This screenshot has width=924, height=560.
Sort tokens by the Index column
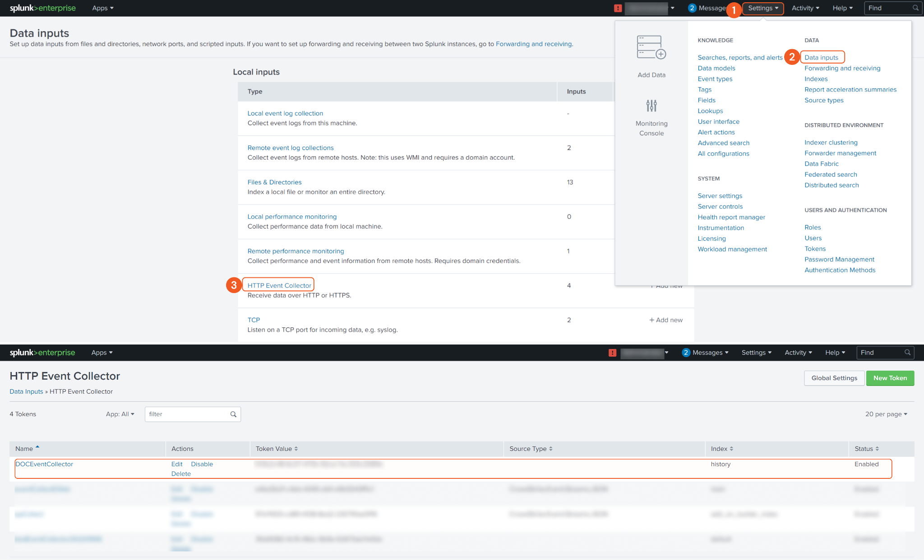point(722,449)
